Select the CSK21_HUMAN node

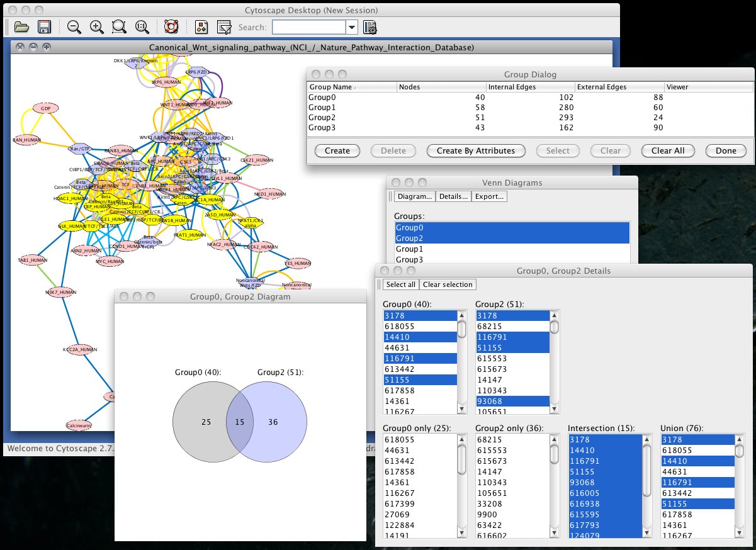click(x=256, y=160)
